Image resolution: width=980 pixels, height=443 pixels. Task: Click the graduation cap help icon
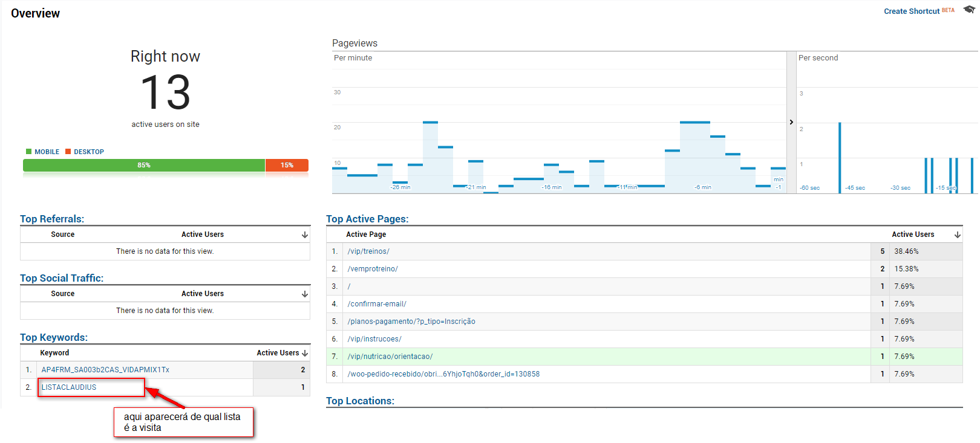tap(969, 10)
